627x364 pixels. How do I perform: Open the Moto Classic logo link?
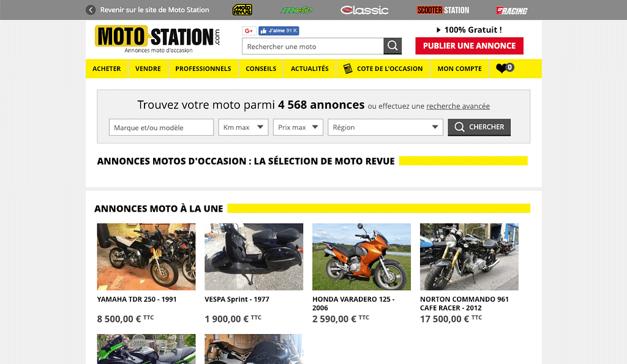coord(364,10)
